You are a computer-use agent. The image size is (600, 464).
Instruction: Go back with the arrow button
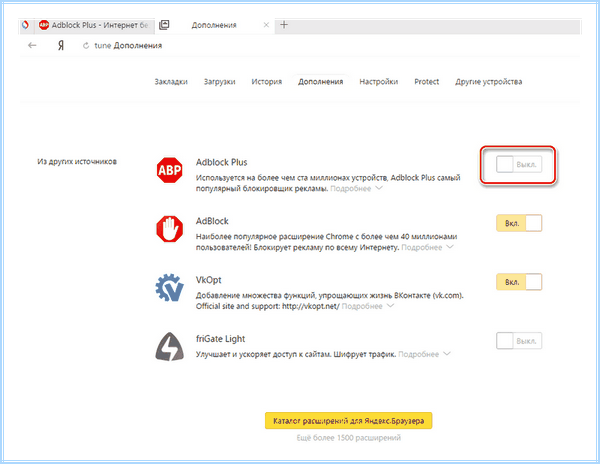click(x=32, y=46)
